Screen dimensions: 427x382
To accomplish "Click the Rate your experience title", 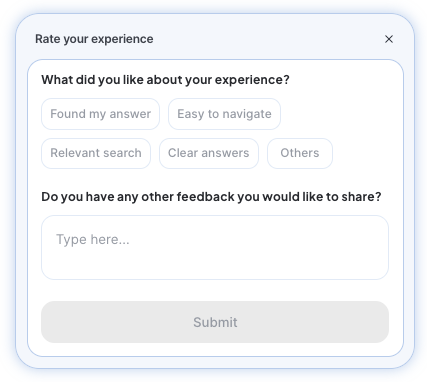I will (x=94, y=39).
